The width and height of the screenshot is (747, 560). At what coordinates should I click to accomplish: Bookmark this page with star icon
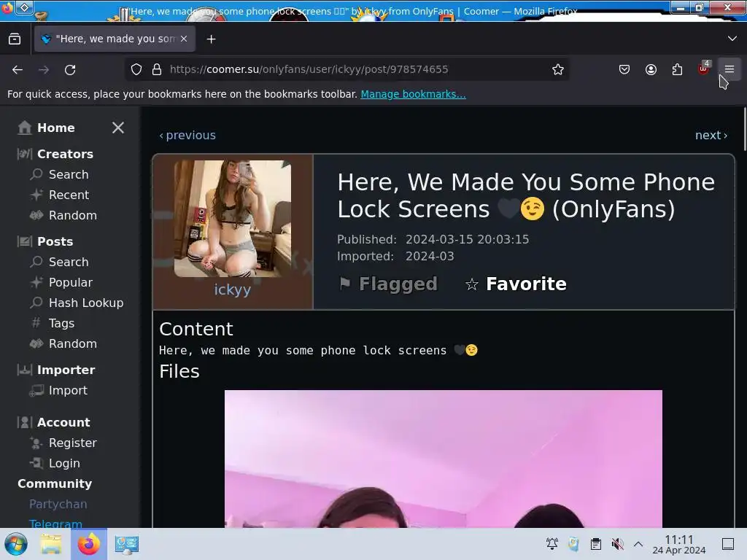click(x=558, y=69)
